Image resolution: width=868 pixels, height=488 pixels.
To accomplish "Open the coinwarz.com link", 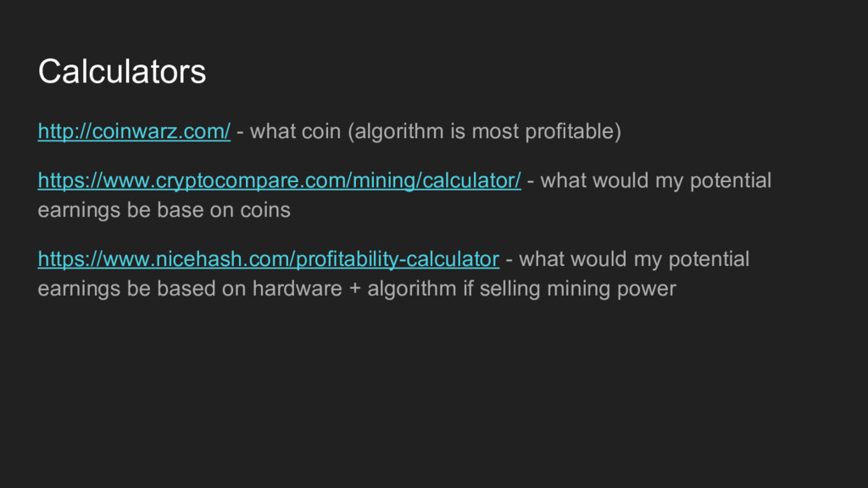I will [134, 131].
